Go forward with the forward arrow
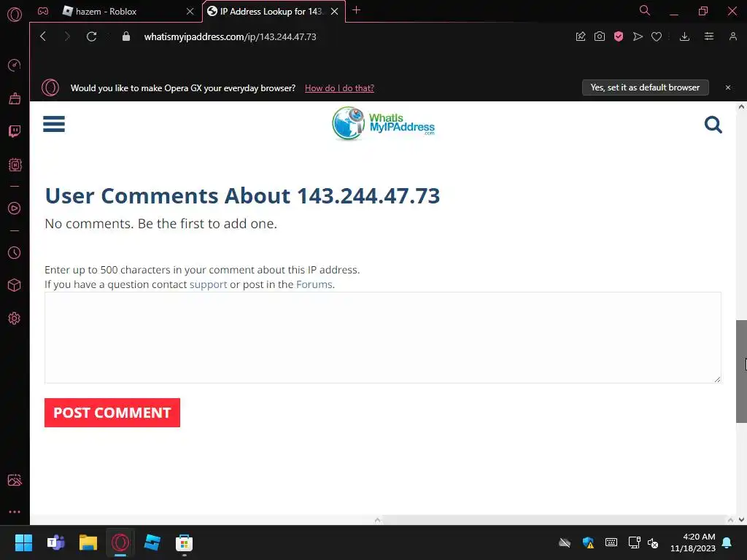747x560 pixels. tap(67, 36)
